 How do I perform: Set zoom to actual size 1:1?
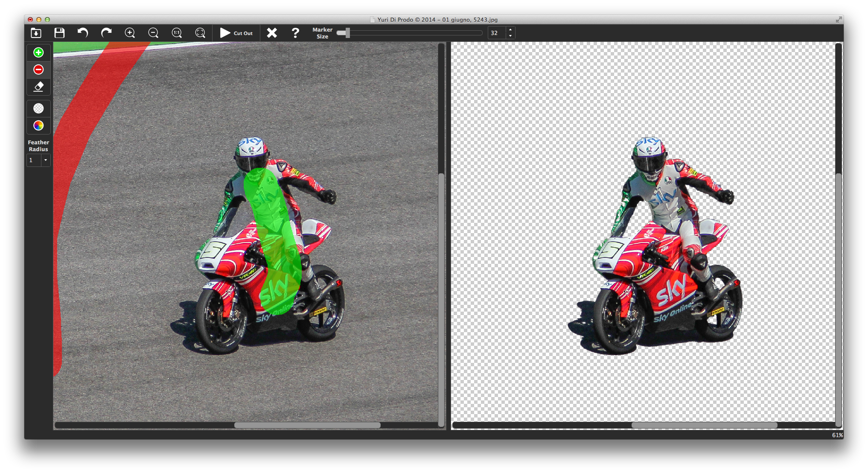[177, 33]
